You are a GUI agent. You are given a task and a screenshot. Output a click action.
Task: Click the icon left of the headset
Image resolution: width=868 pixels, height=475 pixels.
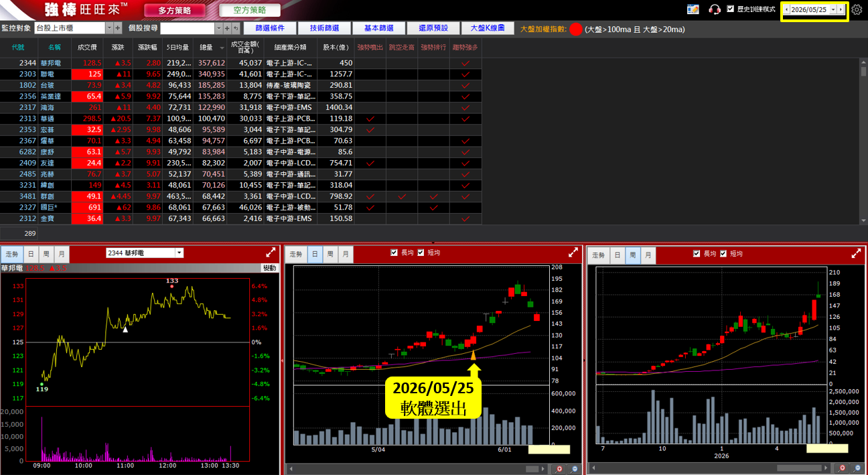click(693, 9)
